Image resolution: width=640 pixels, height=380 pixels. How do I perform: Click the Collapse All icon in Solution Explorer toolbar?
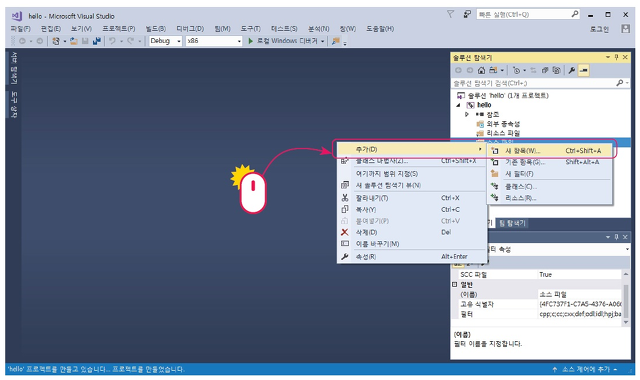[x=544, y=70]
